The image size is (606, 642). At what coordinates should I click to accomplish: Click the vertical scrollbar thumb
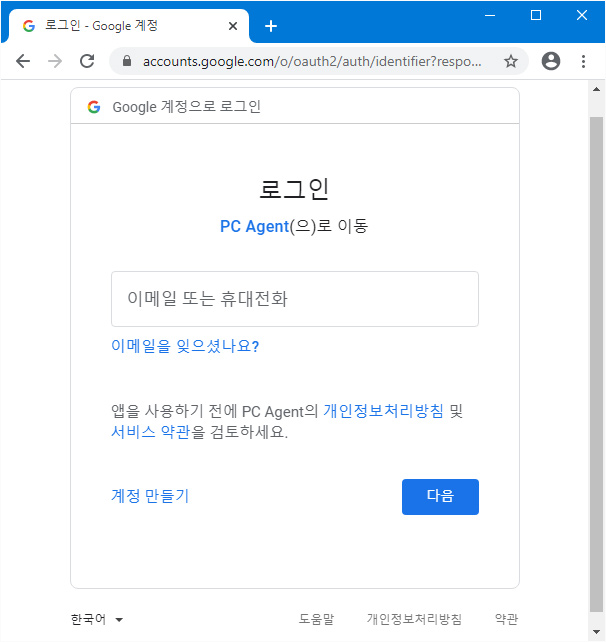pos(597,364)
